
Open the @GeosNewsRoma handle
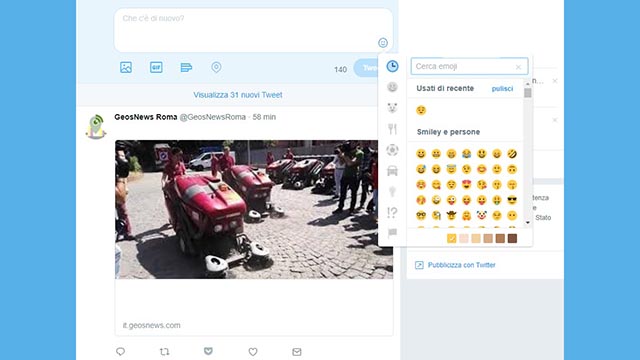pyautogui.click(x=213, y=117)
